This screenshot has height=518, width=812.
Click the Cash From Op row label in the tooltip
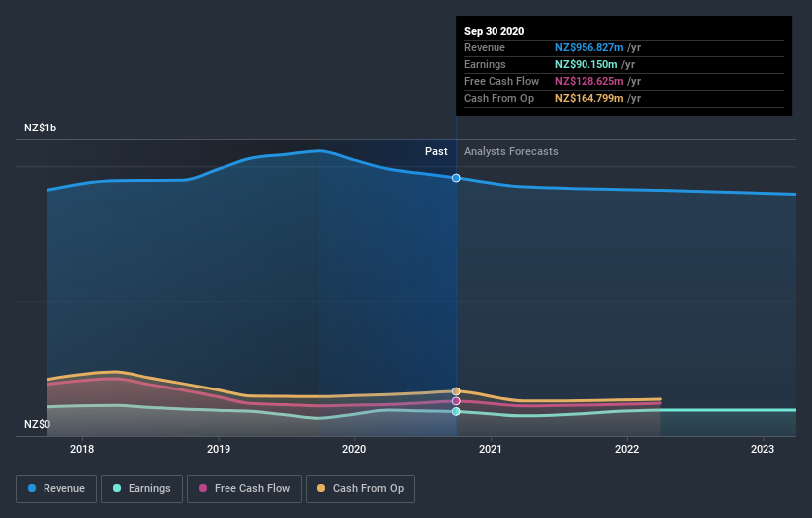[498, 98]
